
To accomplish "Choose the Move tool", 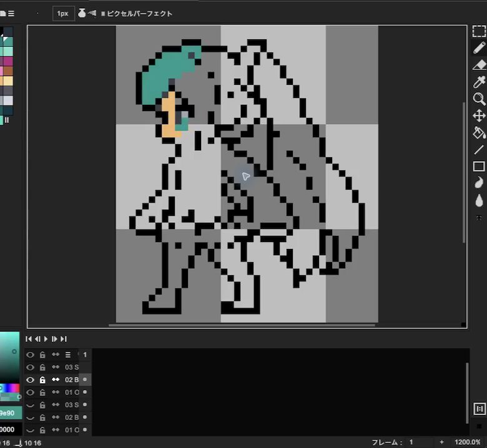I will coord(479,116).
